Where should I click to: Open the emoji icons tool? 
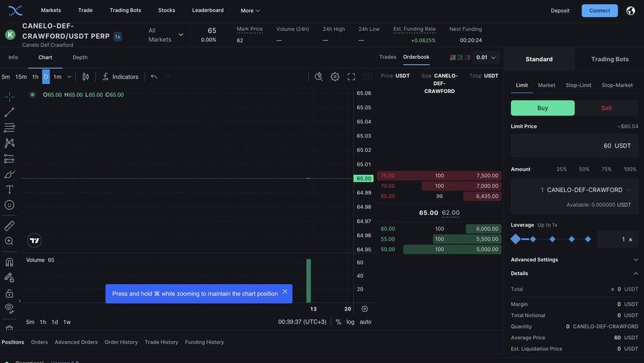pos(9,205)
